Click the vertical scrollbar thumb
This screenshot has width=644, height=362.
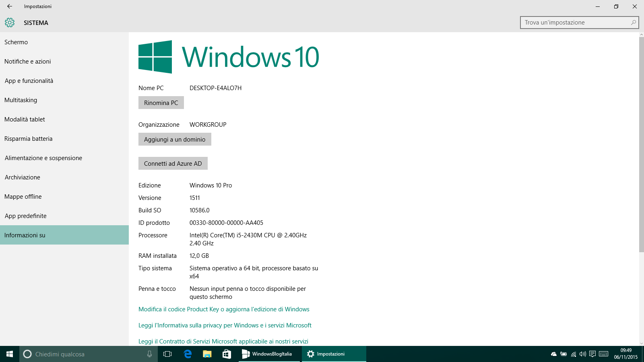coord(642,144)
